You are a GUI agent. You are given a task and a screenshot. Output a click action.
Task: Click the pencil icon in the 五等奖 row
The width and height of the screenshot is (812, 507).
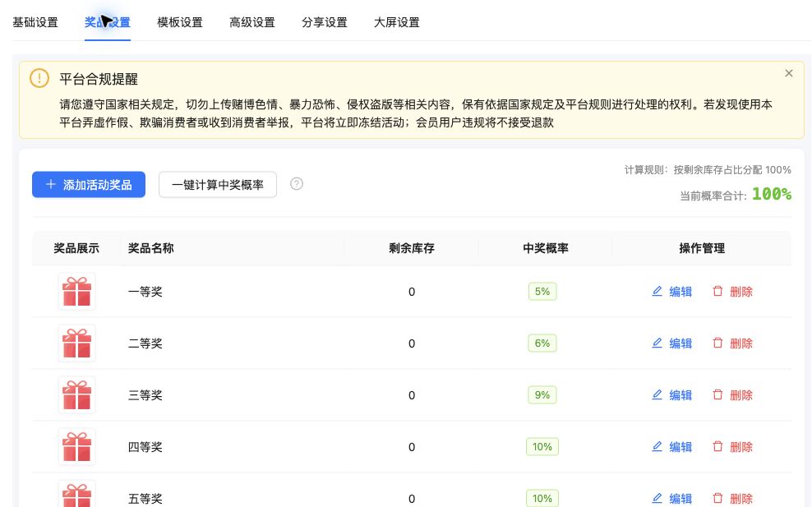[x=657, y=498]
